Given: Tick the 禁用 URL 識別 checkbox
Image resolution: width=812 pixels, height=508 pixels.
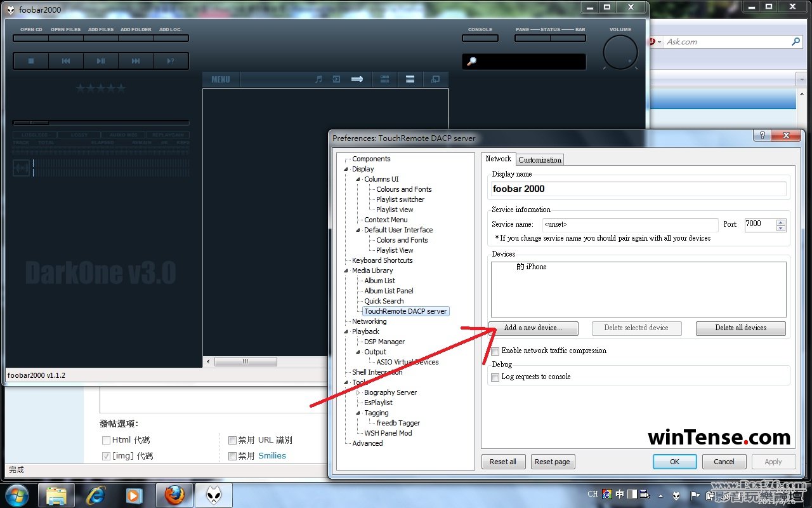Looking at the screenshot, I should [x=232, y=440].
